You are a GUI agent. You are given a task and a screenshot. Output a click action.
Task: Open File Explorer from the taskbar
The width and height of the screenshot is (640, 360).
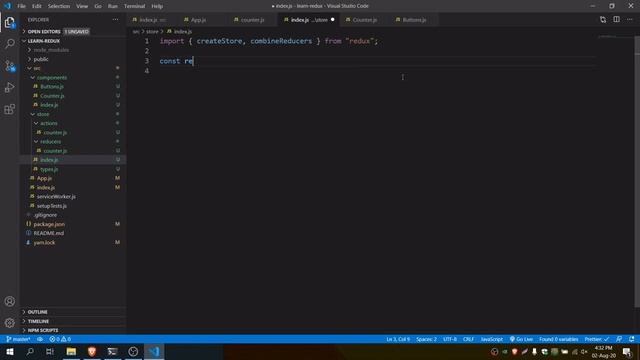tap(71, 351)
